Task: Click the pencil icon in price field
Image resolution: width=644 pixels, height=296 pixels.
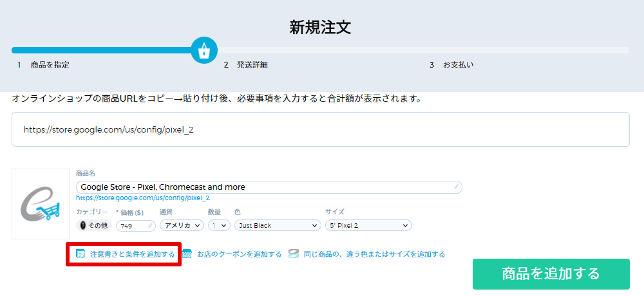Action: point(150,225)
